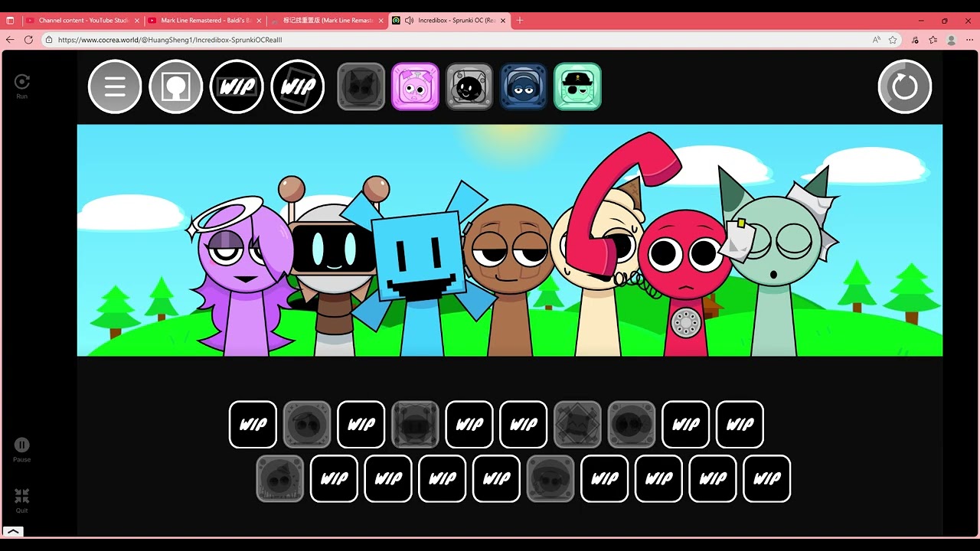Open browser Settings and more menu
This screenshot has width=980, height=551.
pyautogui.click(x=969, y=40)
